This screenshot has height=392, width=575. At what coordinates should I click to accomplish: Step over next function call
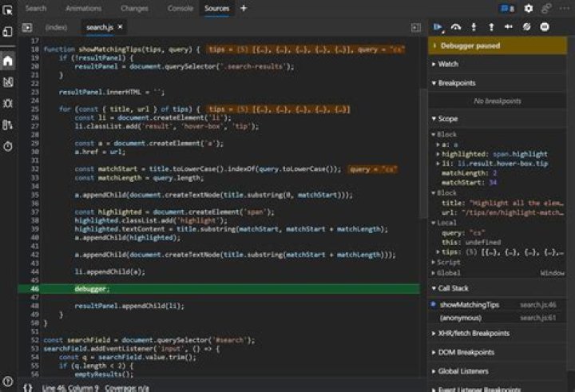pos(456,27)
